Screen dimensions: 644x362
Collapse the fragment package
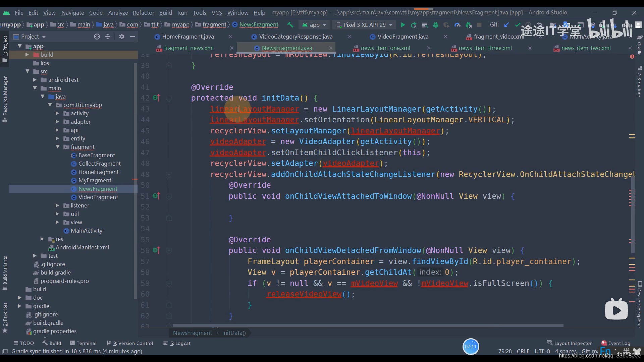click(x=57, y=147)
